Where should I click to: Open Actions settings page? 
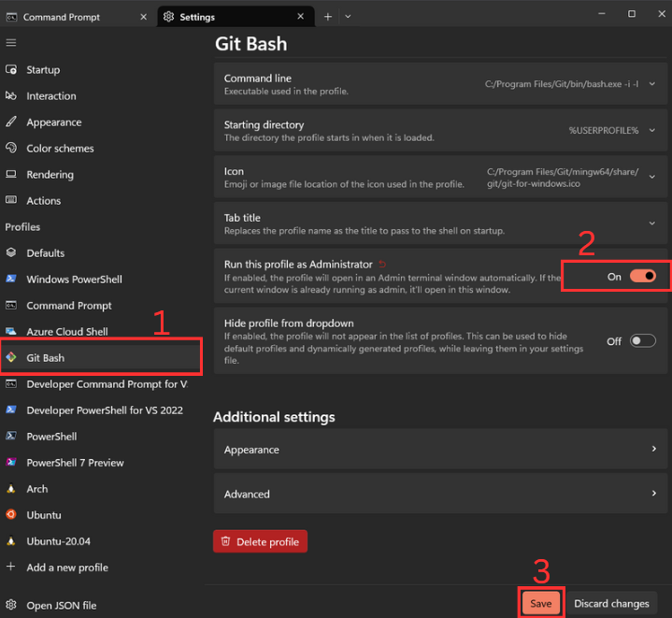point(101,200)
